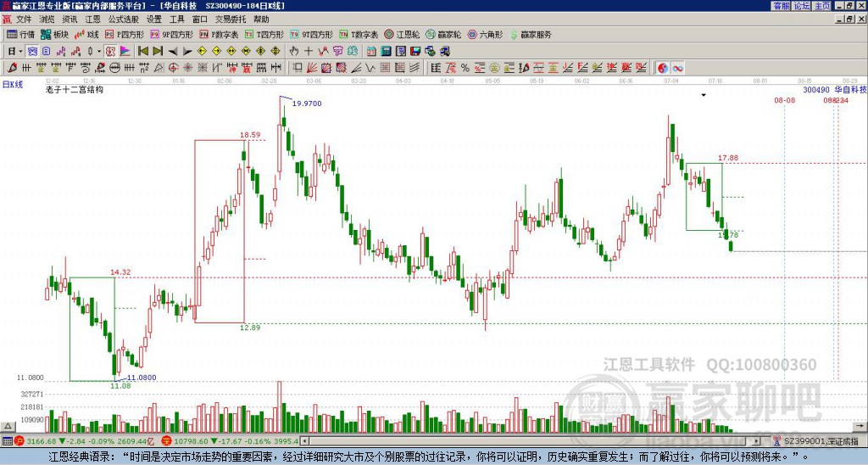Open the P数字表 tool
This screenshot has height=465, width=868.
click(220, 34)
